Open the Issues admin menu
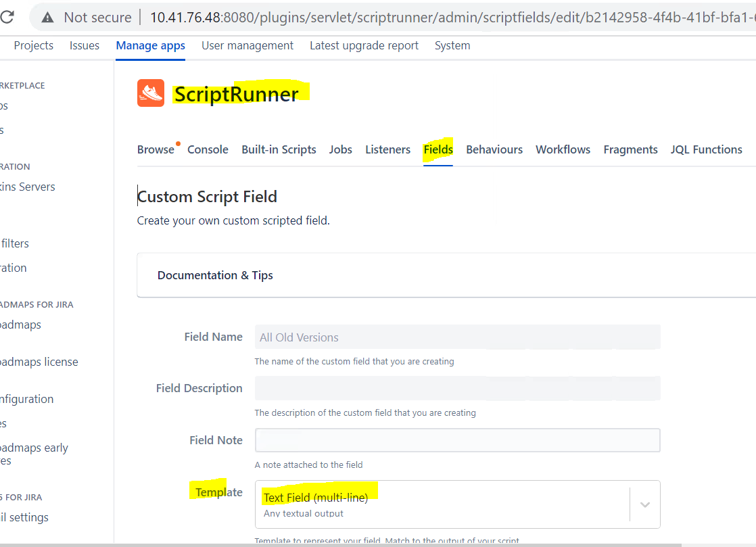756x547 pixels. point(85,45)
